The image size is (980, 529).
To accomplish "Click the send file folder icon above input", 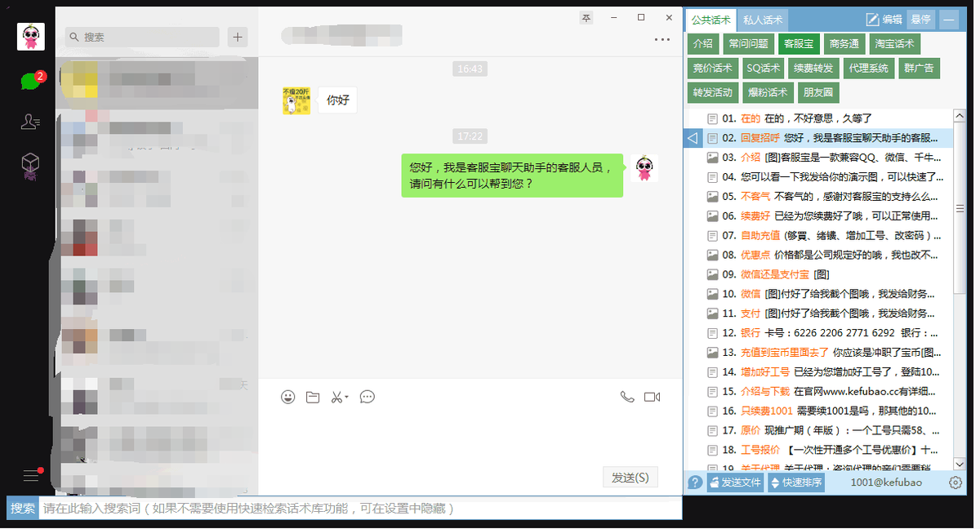I will [x=313, y=396].
